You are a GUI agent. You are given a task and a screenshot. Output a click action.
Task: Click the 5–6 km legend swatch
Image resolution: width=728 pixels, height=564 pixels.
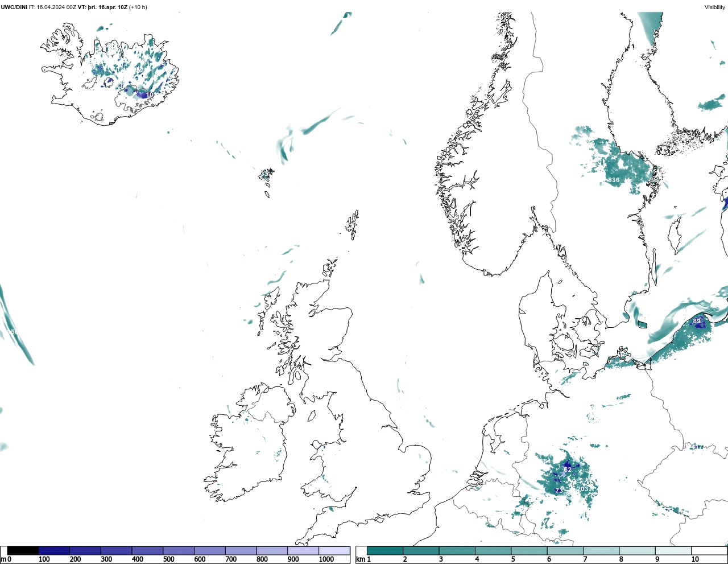[x=529, y=551]
